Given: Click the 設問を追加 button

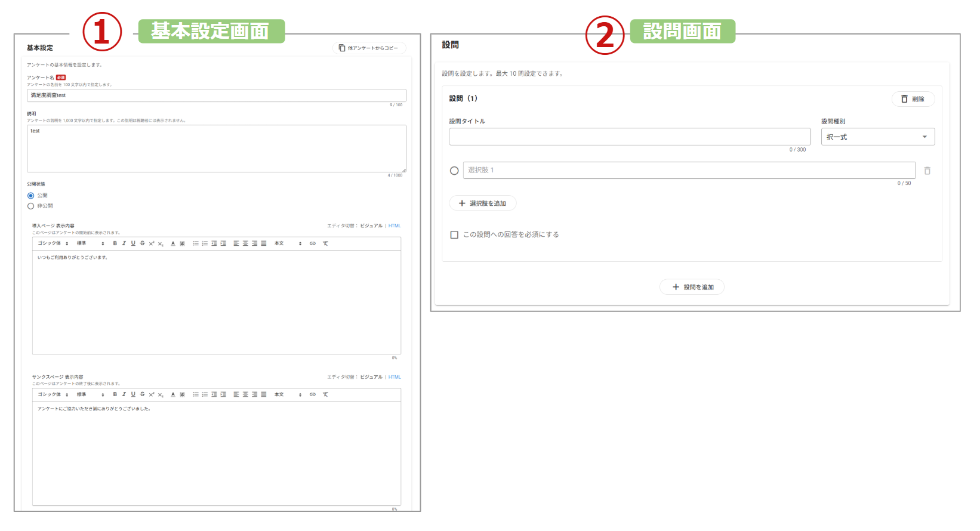Looking at the screenshot, I should pos(692,287).
